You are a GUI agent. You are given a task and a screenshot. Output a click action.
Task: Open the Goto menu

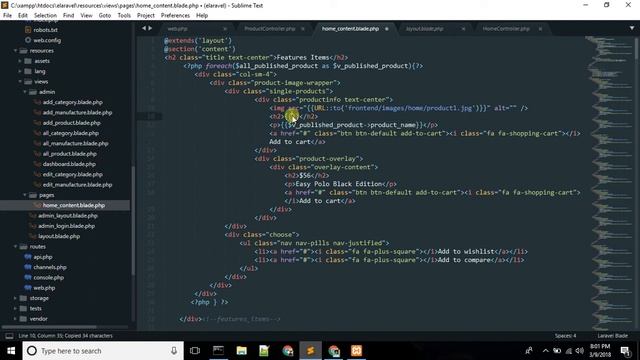pyautogui.click(x=104, y=16)
